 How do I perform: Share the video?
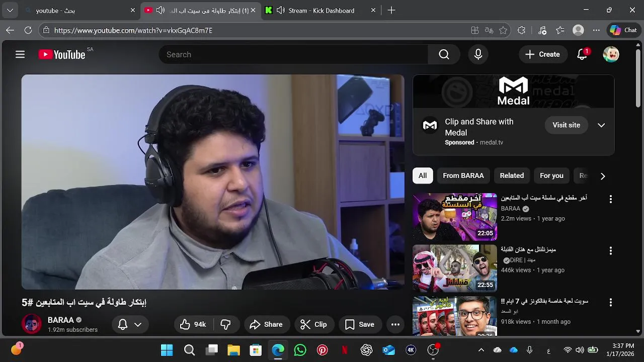point(267,324)
